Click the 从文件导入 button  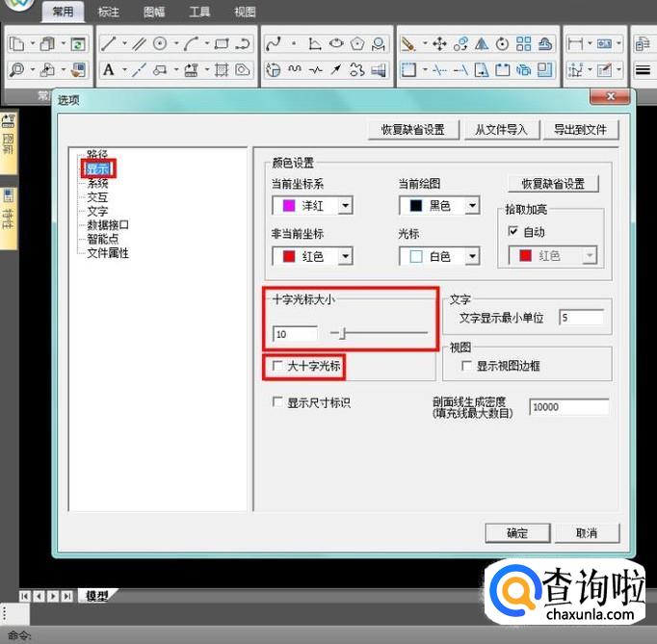pyautogui.click(x=500, y=129)
